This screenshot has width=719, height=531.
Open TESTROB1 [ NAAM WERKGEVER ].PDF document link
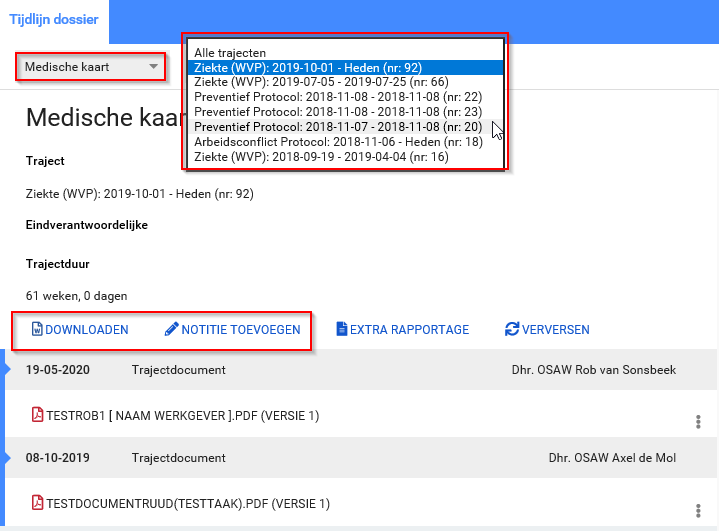click(182, 415)
